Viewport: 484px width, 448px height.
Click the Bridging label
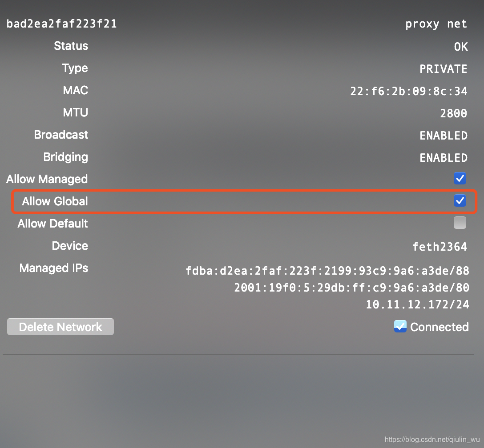(x=66, y=157)
